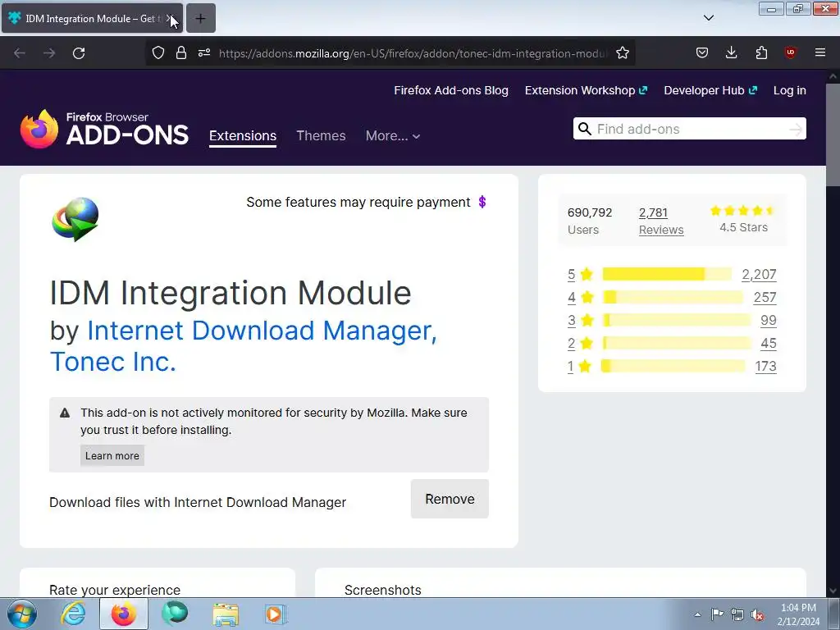Click the address bar URL
Viewport: 840px width, 630px height.
point(413,53)
